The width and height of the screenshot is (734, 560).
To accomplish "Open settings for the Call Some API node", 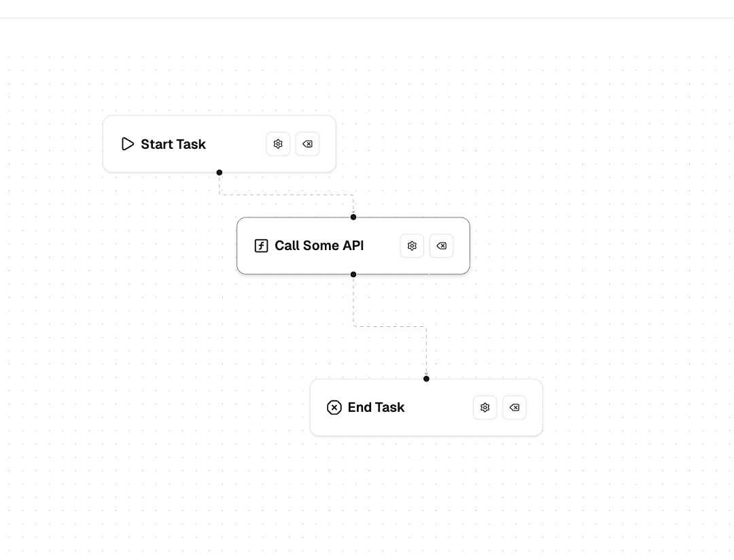I will (x=412, y=245).
